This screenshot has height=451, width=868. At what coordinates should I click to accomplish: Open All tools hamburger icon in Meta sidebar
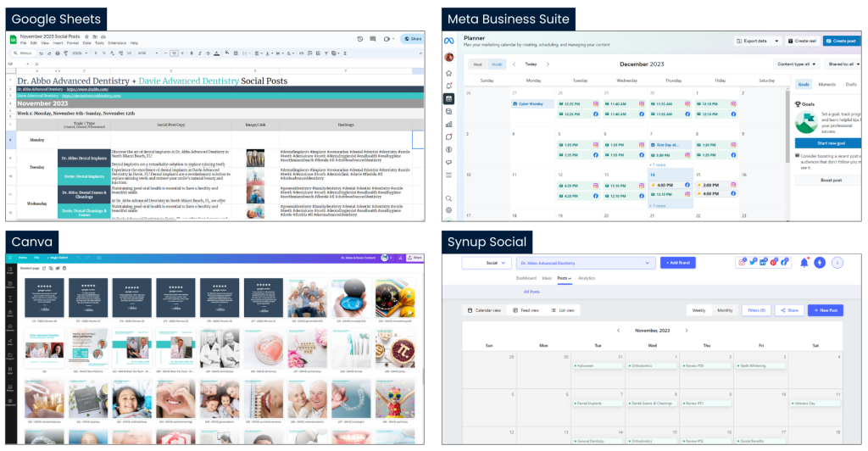tap(449, 175)
